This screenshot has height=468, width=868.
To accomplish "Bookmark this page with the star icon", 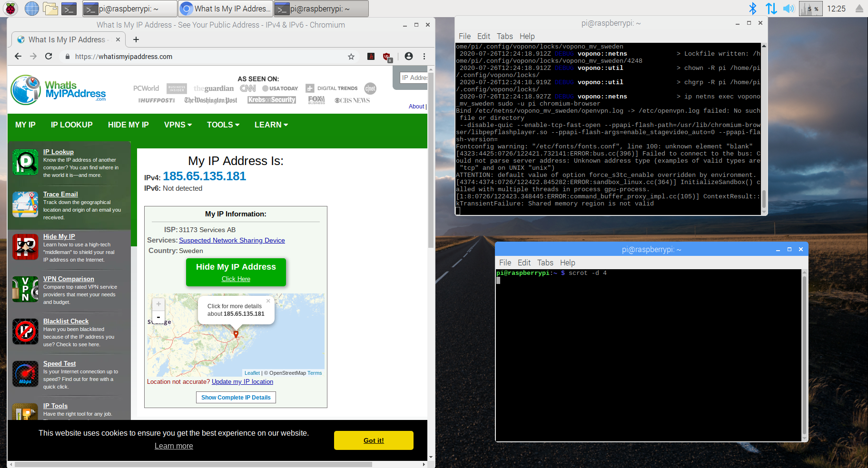I will [x=351, y=57].
